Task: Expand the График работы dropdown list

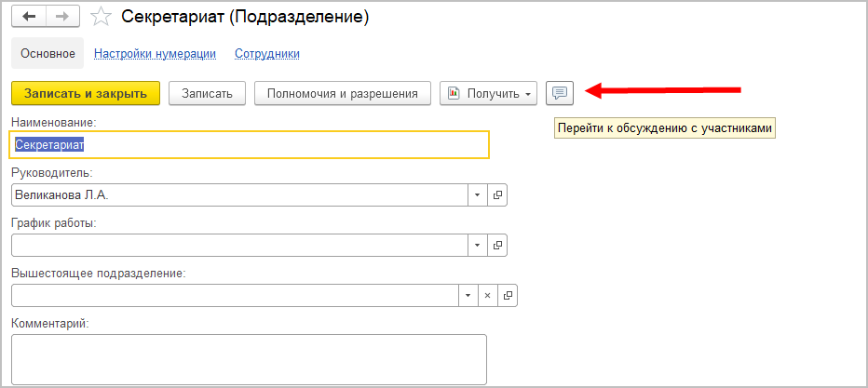Action: point(476,245)
